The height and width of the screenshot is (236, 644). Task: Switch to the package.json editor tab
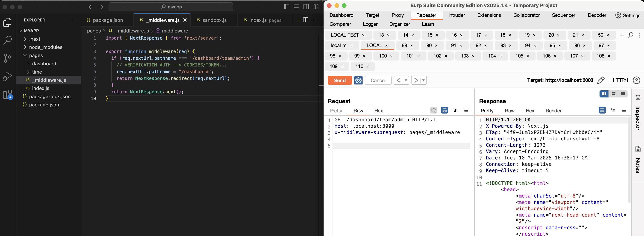[107, 20]
